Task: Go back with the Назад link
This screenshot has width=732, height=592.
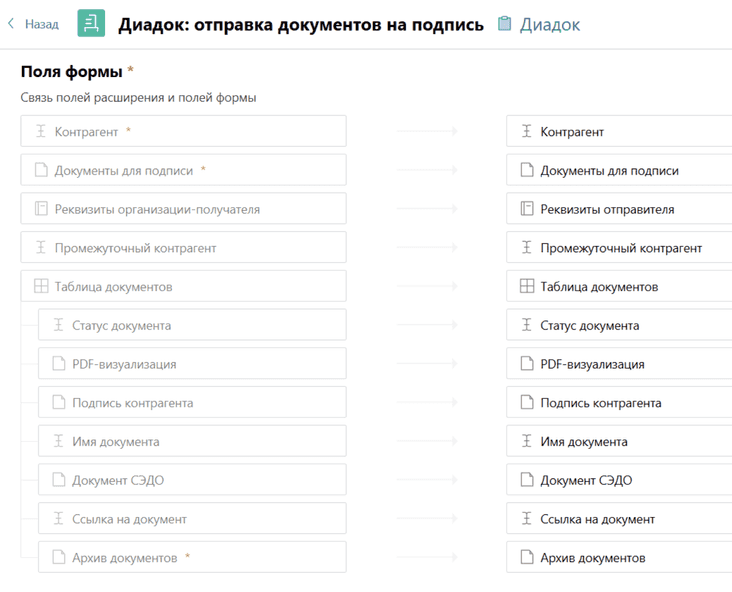Action: [41, 24]
